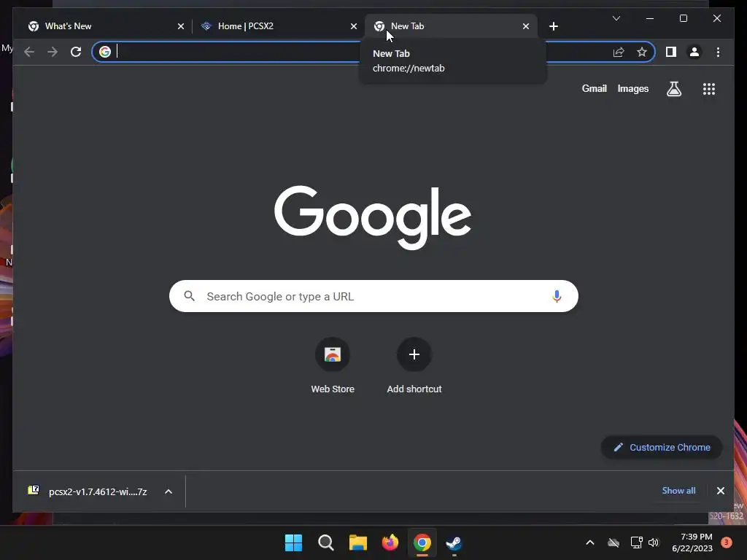Bookmark this tab with the star icon
The width and height of the screenshot is (747, 560).
(x=642, y=52)
